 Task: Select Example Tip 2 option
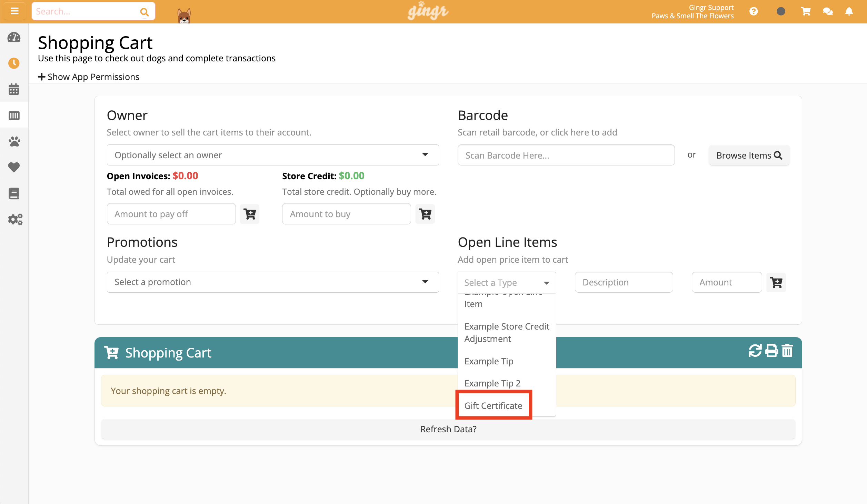492,383
